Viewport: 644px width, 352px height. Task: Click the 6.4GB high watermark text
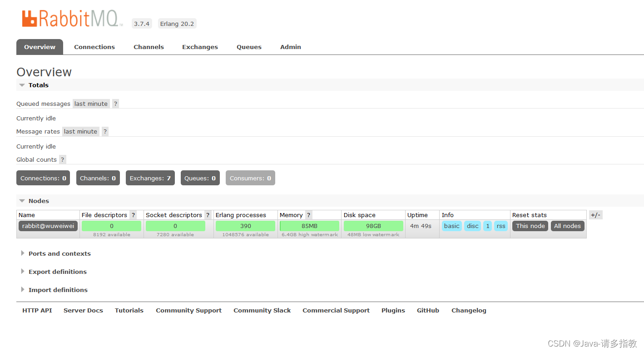[310, 235]
